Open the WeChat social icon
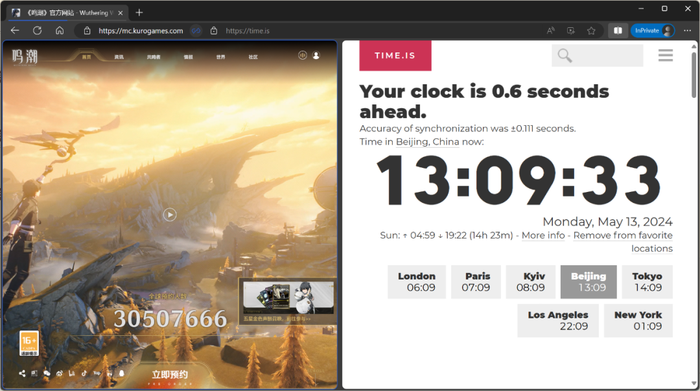Viewport: 700px width, 391px height. tap(47, 374)
